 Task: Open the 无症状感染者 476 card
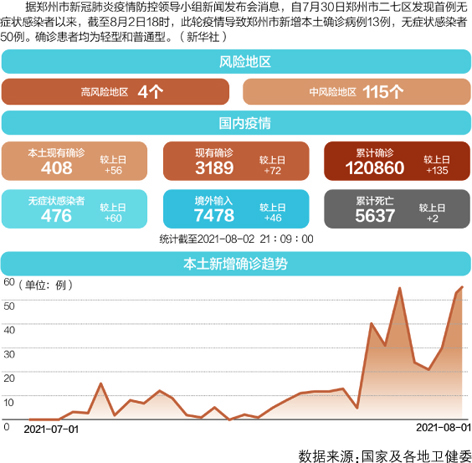coord(74,209)
